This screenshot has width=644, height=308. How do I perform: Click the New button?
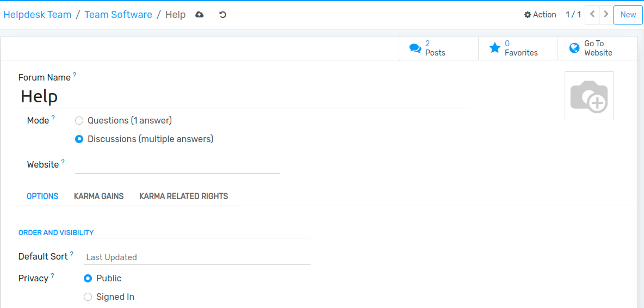628,15
